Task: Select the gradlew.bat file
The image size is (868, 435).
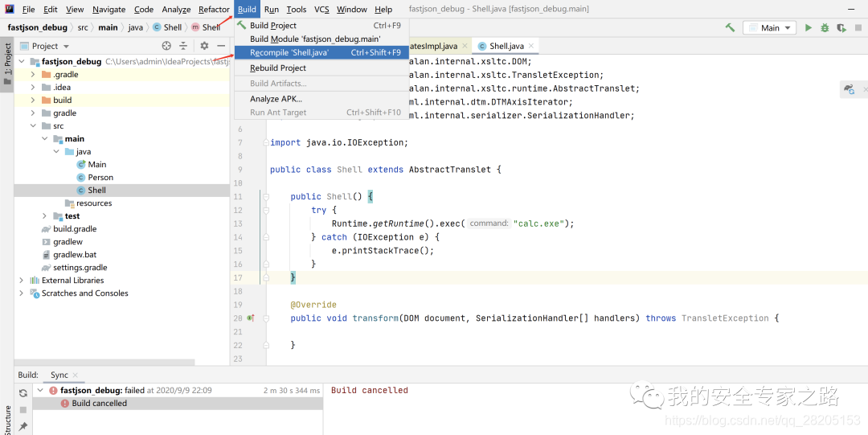Action: pos(75,255)
